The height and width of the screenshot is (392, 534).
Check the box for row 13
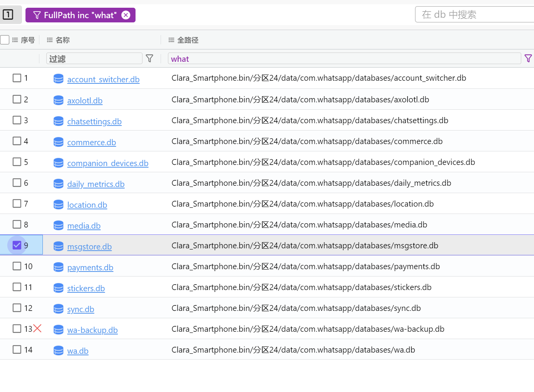click(17, 329)
